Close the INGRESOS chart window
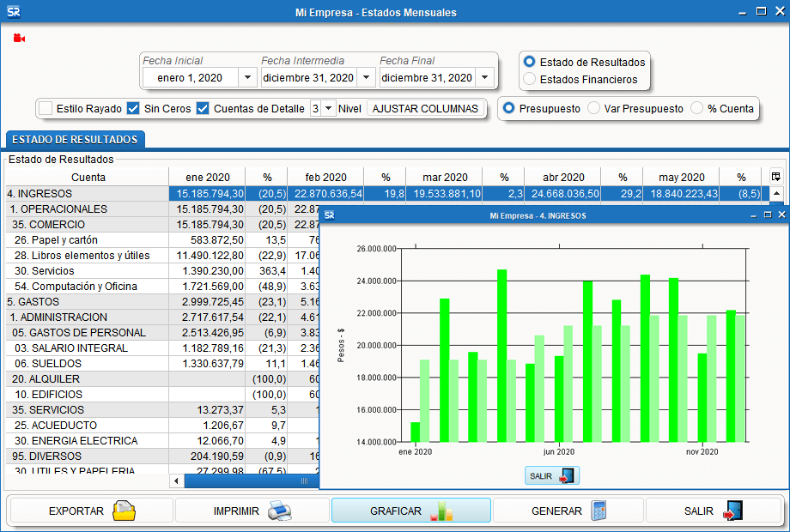The height and width of the screenshot is (532, 790). [781, 215]
